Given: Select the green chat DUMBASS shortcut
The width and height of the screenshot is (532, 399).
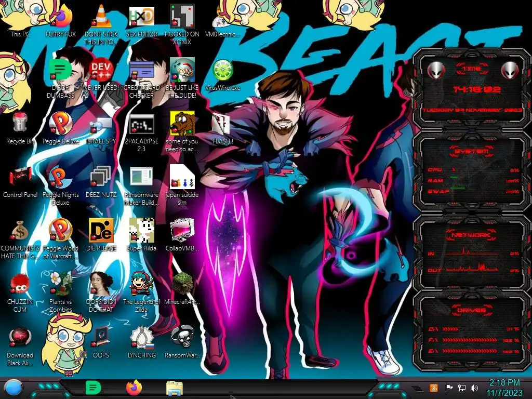Looking at the screenshot, I should pos(60,78).
